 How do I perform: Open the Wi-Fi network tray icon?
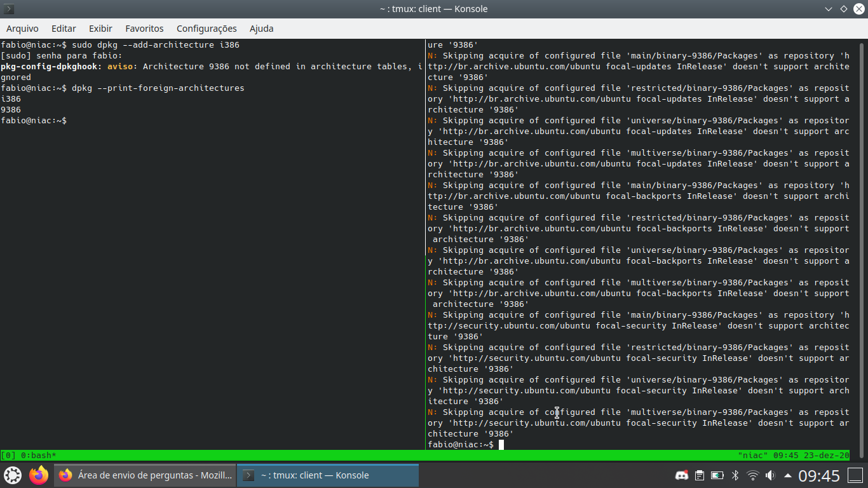[752, 475]
